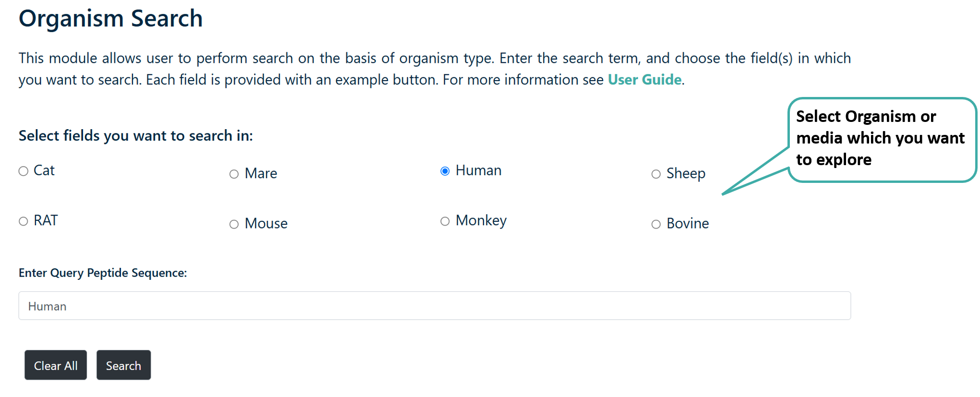Click the Human label text
The height and width of the screenshot is (397, 980).
coord(478,170)
